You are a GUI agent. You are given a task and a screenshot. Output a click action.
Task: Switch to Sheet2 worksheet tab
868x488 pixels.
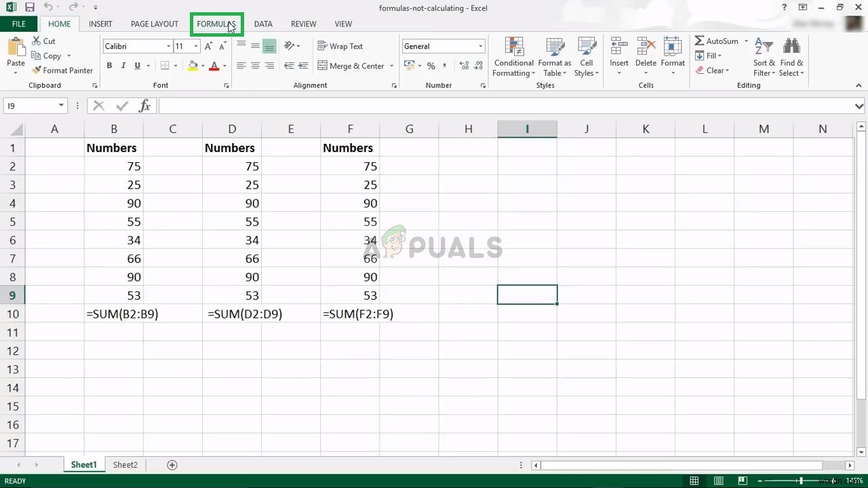pos(125,465)
